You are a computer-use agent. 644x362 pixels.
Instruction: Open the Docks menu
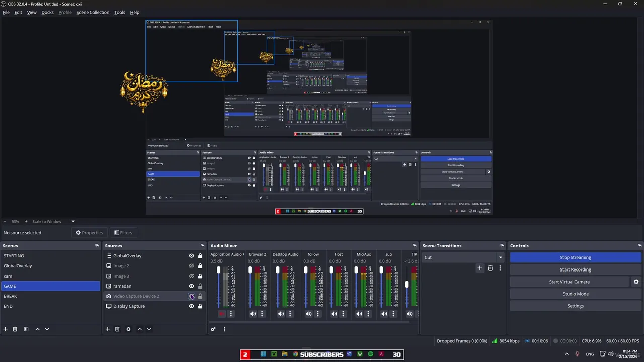point(47,12)
